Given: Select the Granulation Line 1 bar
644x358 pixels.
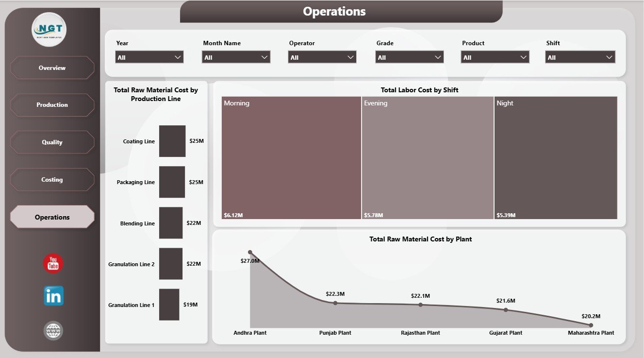Looking at the screenshot, I should [169, 305].
